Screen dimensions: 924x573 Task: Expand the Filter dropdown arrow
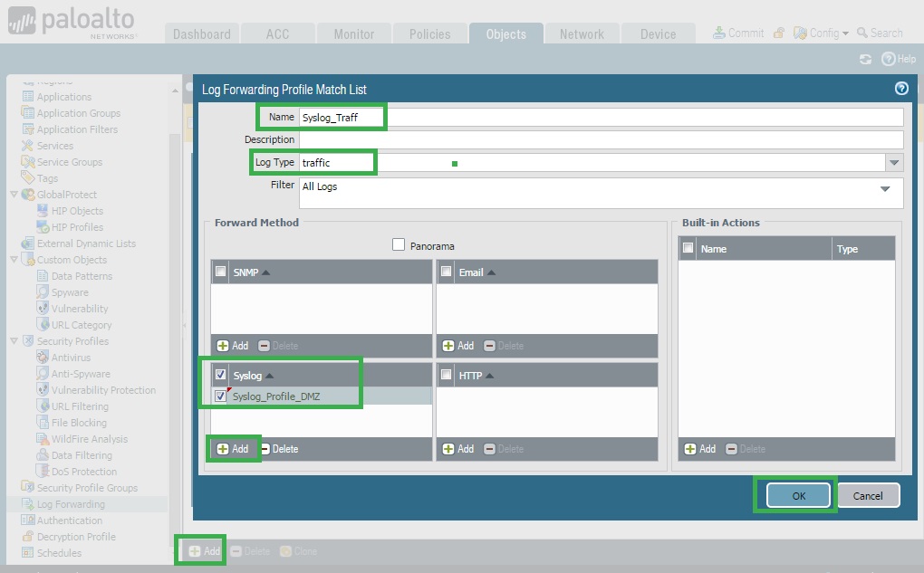pos(885,189)
